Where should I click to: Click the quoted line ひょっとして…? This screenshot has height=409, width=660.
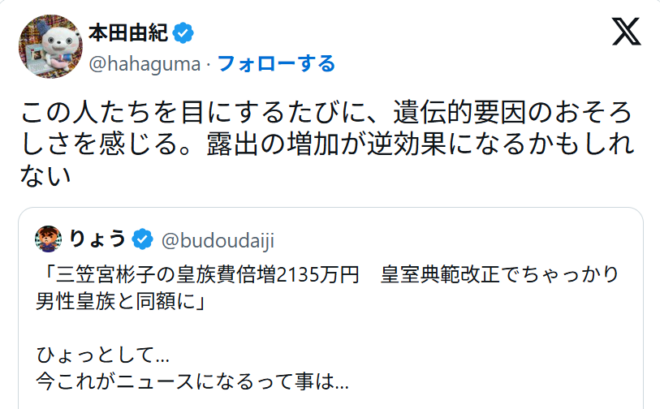pos(103,355)
